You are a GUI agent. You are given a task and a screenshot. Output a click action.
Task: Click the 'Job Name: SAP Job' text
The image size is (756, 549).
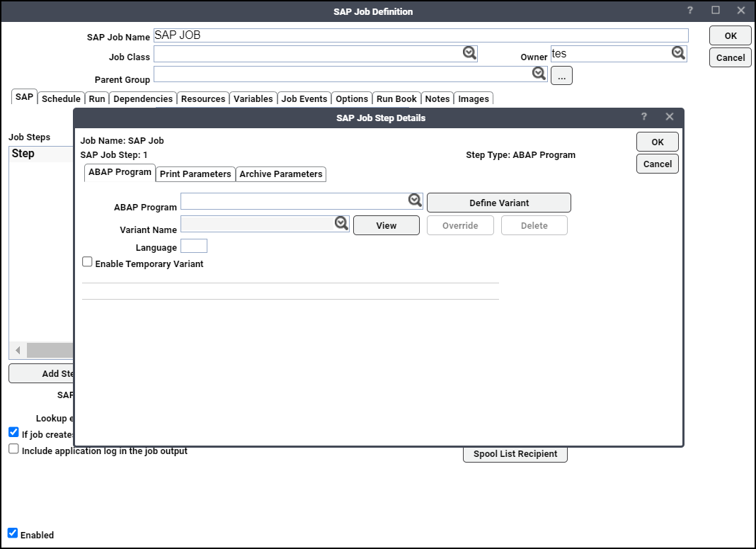(122, 140)
